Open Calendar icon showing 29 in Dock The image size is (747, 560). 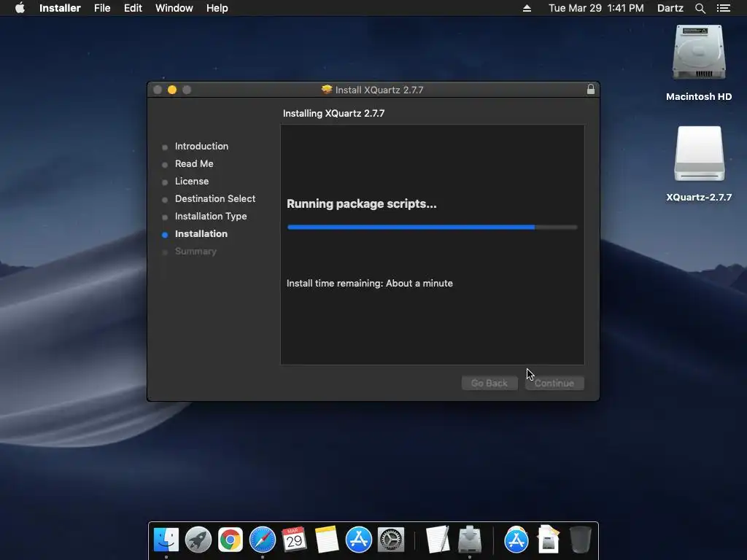click(294, 540)
